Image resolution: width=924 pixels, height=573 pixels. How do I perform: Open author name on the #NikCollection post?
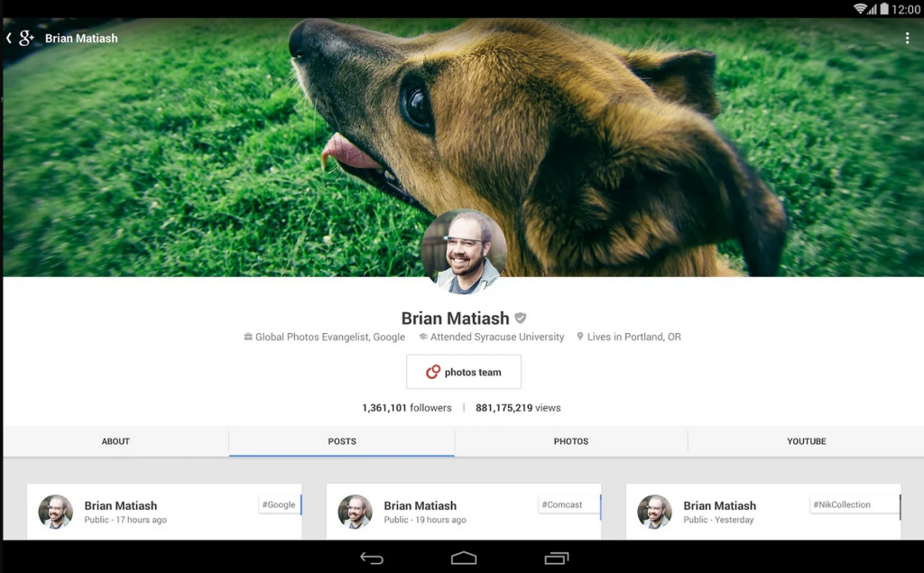(x=719, y=506)
